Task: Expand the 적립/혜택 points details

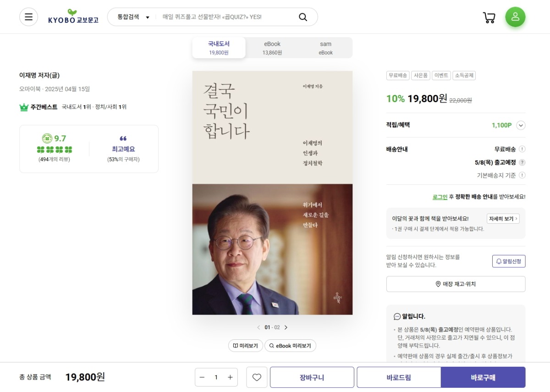Action: (521, 125)
